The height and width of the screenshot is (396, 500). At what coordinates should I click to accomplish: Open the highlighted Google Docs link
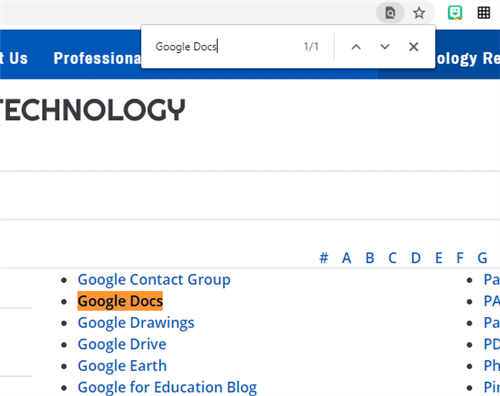point(120,301)
